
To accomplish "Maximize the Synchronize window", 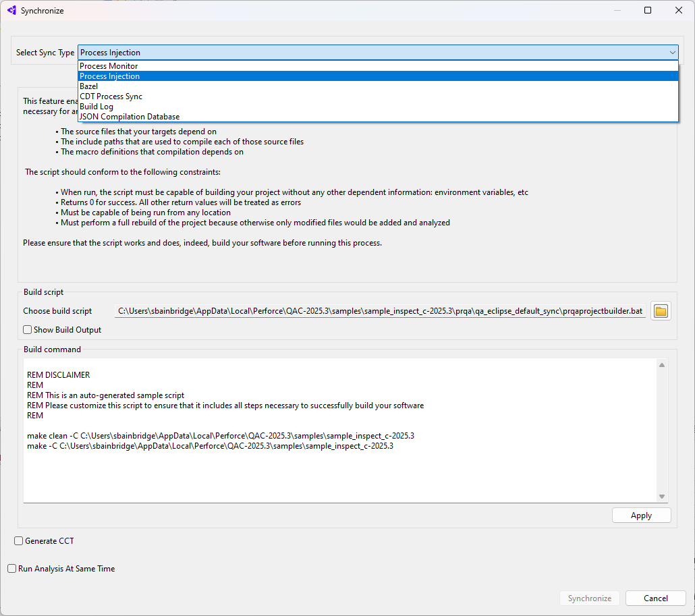I will 648,11.
